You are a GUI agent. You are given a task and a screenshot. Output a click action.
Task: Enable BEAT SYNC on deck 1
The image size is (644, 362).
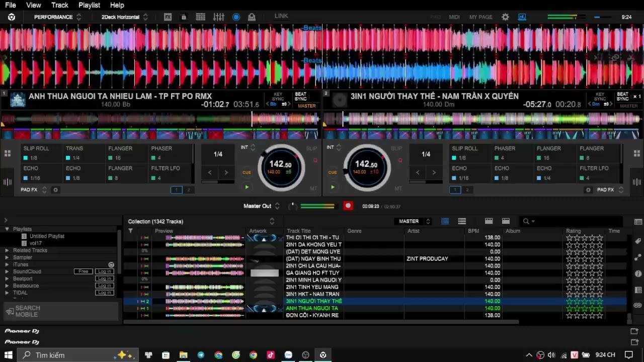301,97
